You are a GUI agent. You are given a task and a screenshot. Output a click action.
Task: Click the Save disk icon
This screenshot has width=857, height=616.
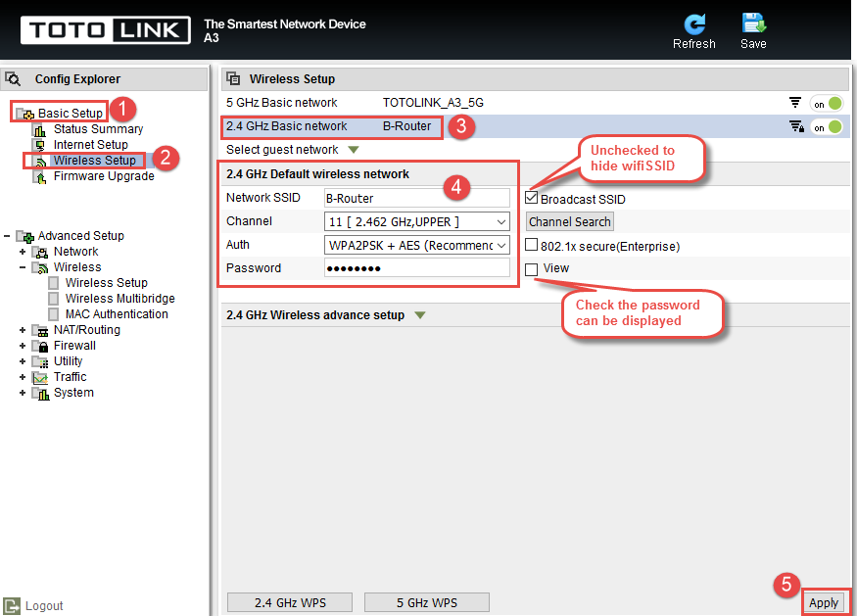(753, 24)
